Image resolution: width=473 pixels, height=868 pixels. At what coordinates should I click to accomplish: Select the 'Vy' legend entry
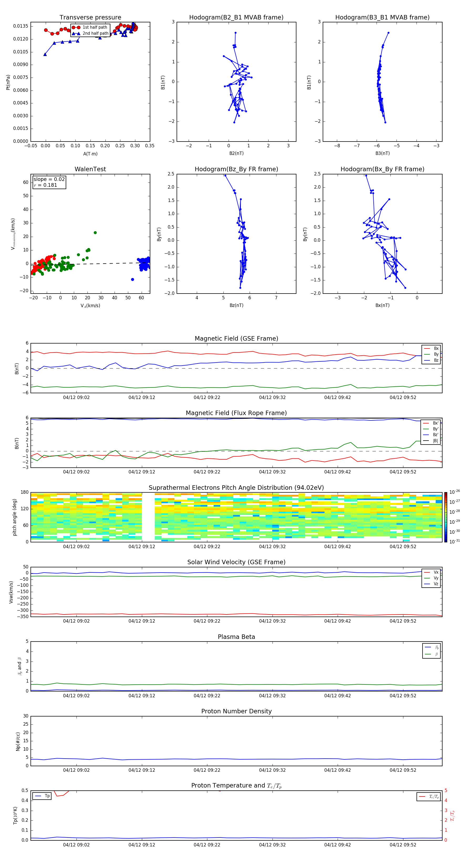431,578
